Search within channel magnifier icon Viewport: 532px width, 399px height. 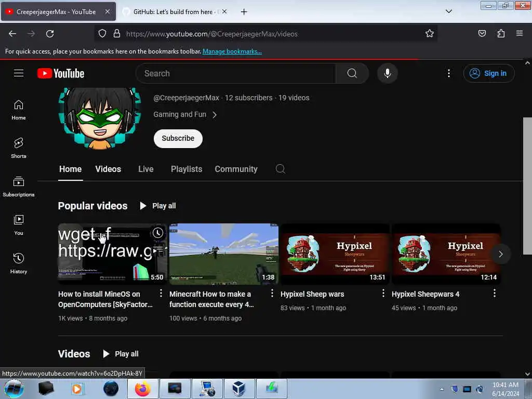click(x=280, y=169)
